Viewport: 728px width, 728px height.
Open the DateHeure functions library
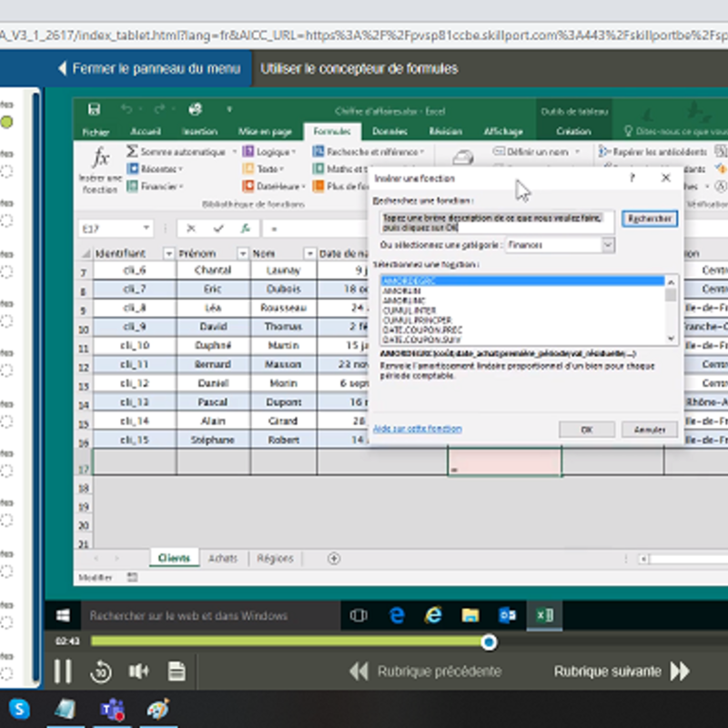pos(274,187)
